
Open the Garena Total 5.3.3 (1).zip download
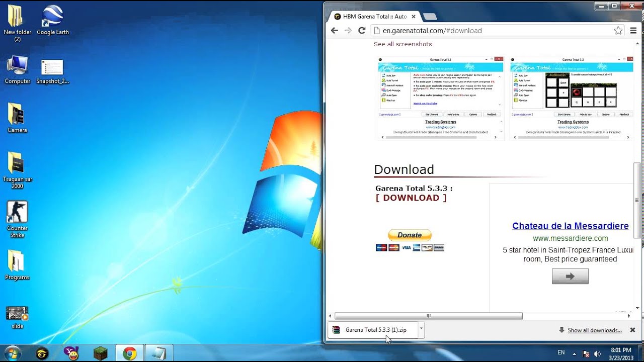click(372, 330)
